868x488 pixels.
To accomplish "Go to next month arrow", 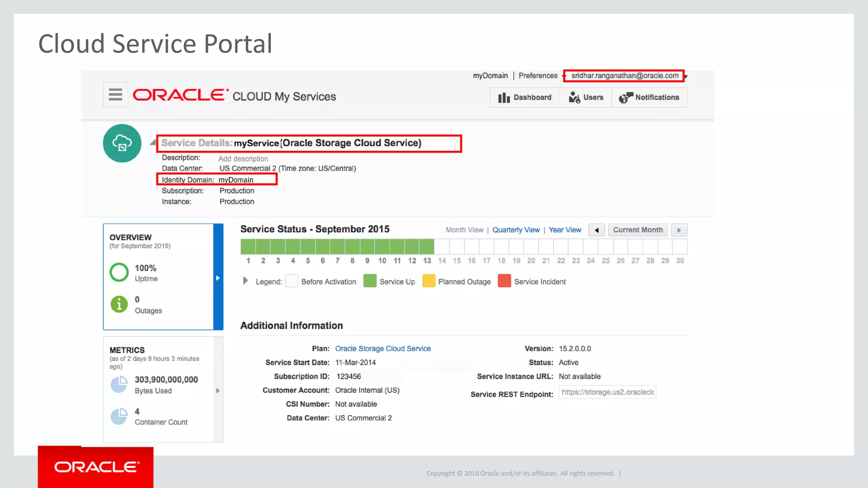I will pyautogui.click(x=679, y=230).
